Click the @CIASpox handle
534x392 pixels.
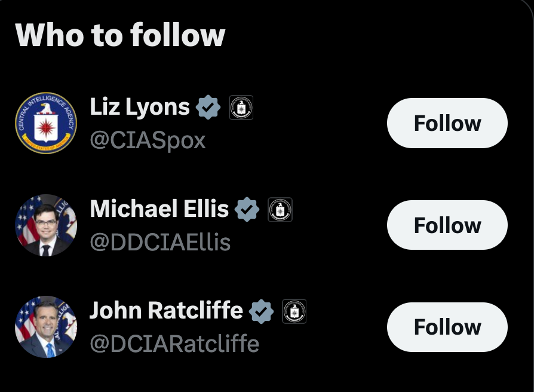pyautogui.click(x=148, y=140)
